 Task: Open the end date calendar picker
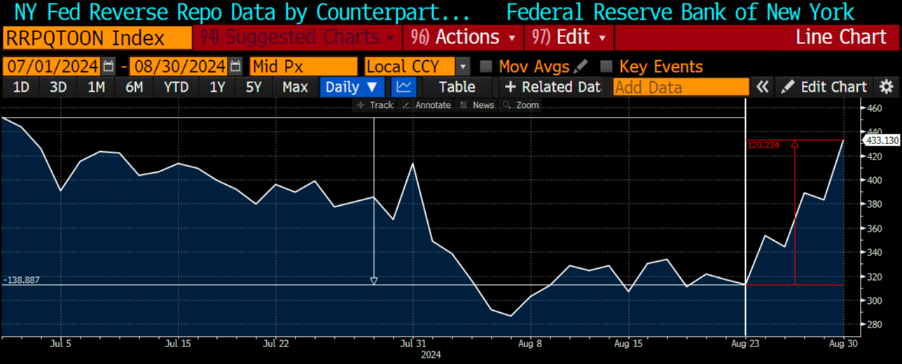click(235, 67)
